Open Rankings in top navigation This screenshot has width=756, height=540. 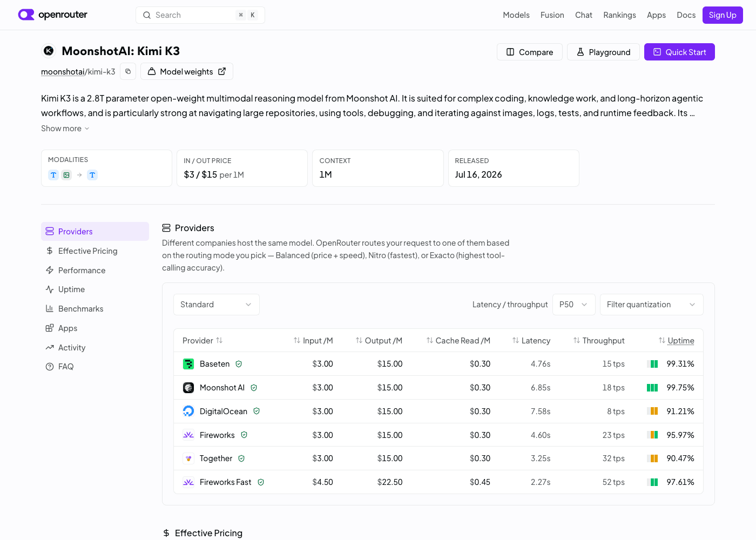(x=619, y=15)
